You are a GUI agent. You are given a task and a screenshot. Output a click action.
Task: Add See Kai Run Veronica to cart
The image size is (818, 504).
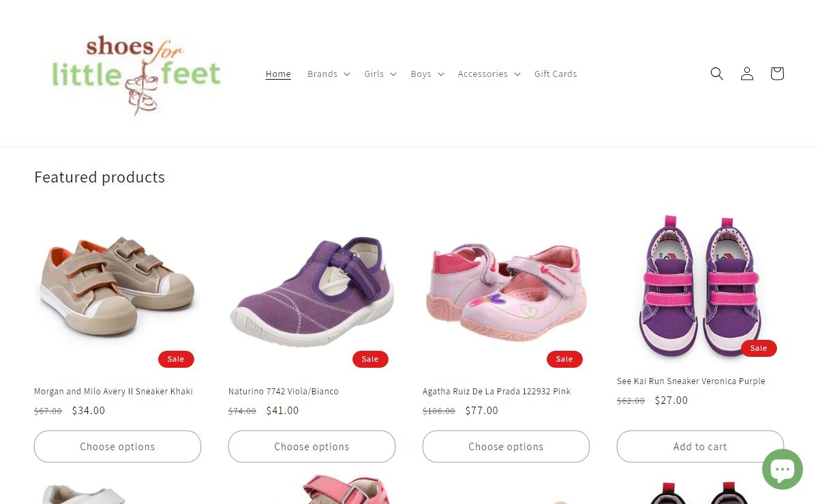(x=700, y=447)
